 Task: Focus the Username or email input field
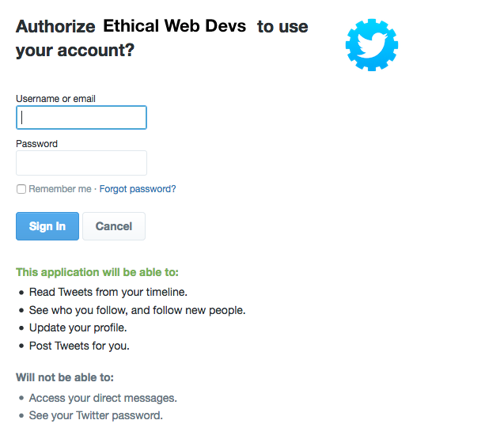click(x=81, y=117)
